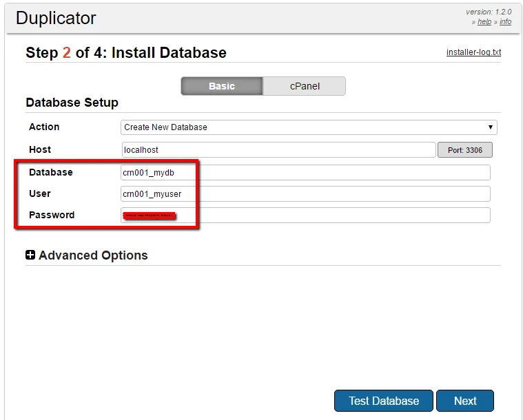Open the Action dropdown menu
The width and height of the screenshot is (523, 420).
click(x=309, y=127)
